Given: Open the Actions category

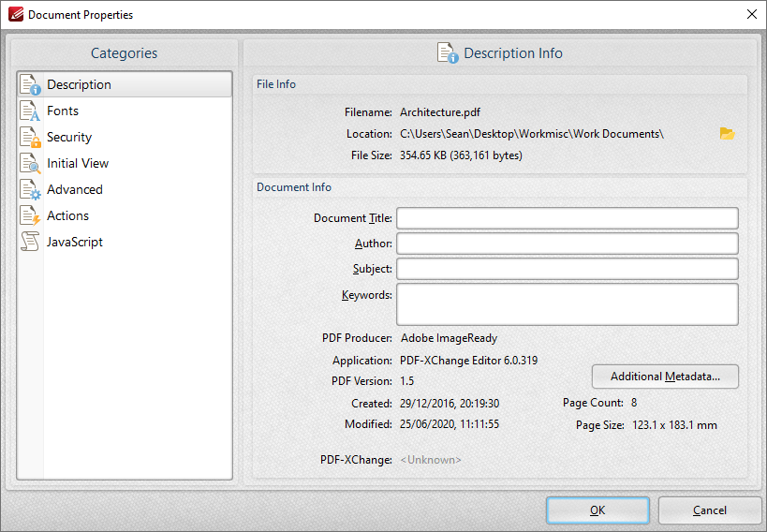Looking at the screenshot, I should (x=125, y=215).
